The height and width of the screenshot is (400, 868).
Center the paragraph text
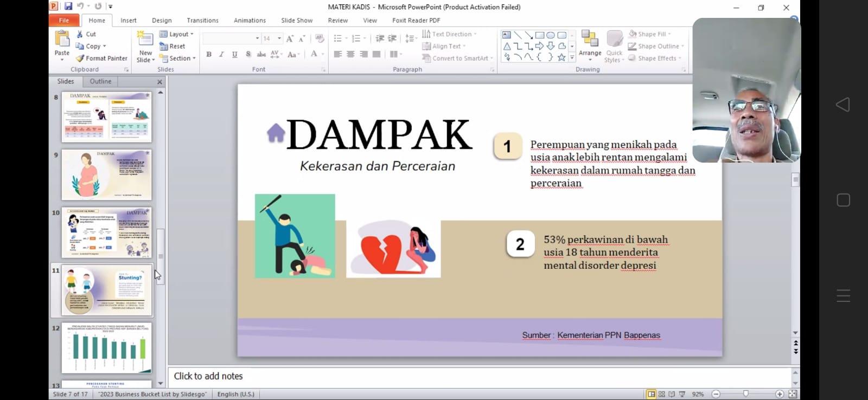coord(350,54)
